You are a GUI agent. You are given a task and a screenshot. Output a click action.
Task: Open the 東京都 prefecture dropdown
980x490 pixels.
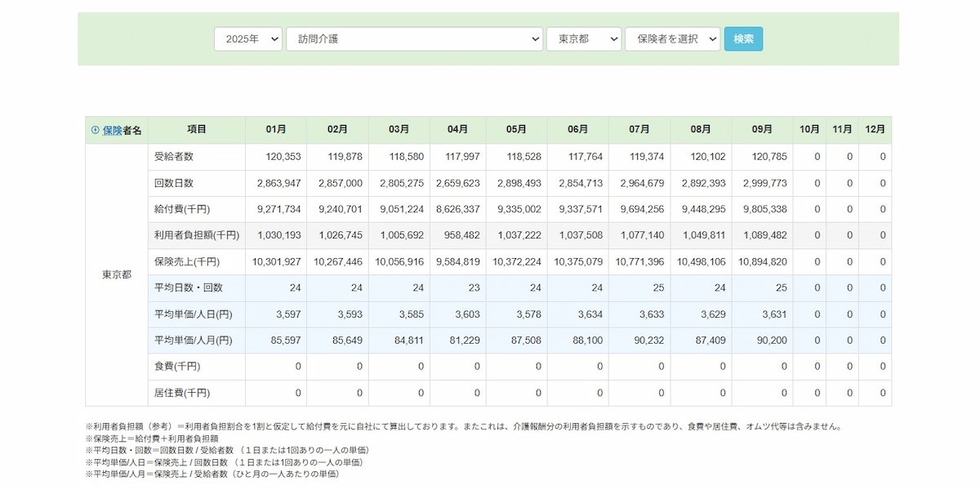(x=583, y=39)
